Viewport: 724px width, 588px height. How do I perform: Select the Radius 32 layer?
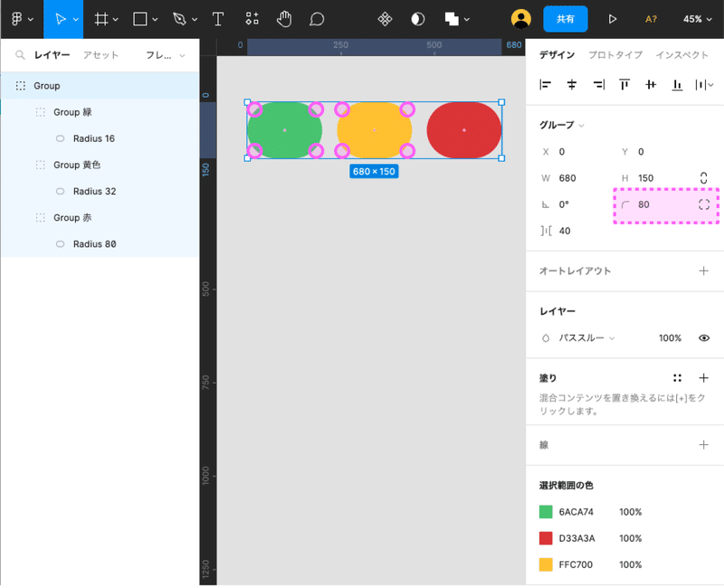(x=100, y=191)
